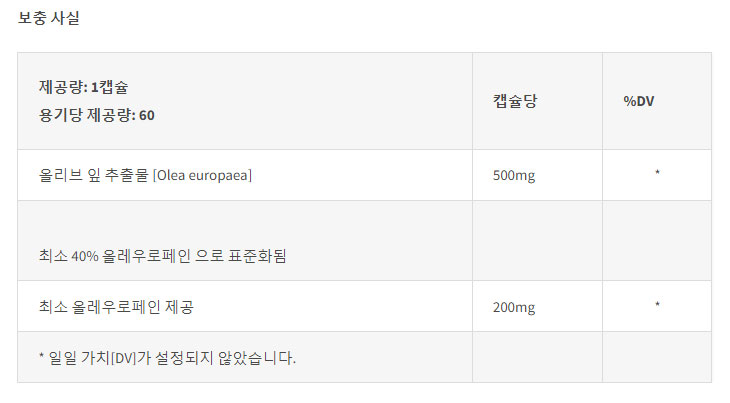Click the %DV column header
The height and width of the screenshot is (403, 730).
tap(639, 101)
